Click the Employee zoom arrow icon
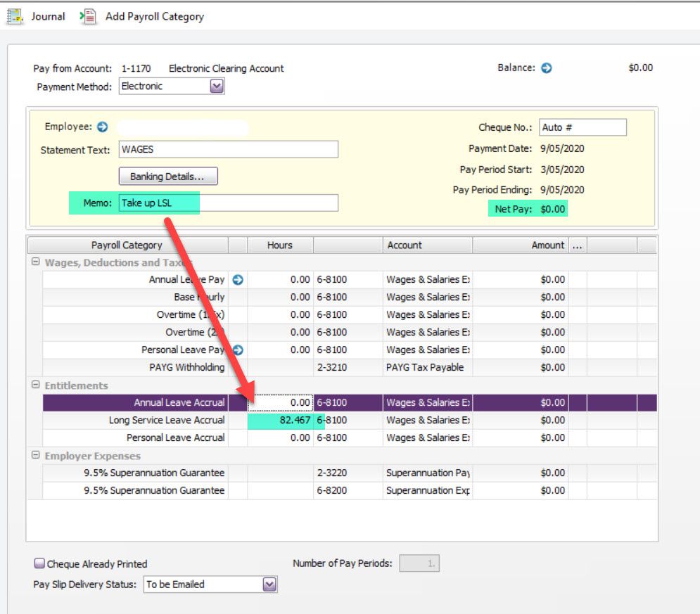Screen dimensions: 700x614 point(103,127)
